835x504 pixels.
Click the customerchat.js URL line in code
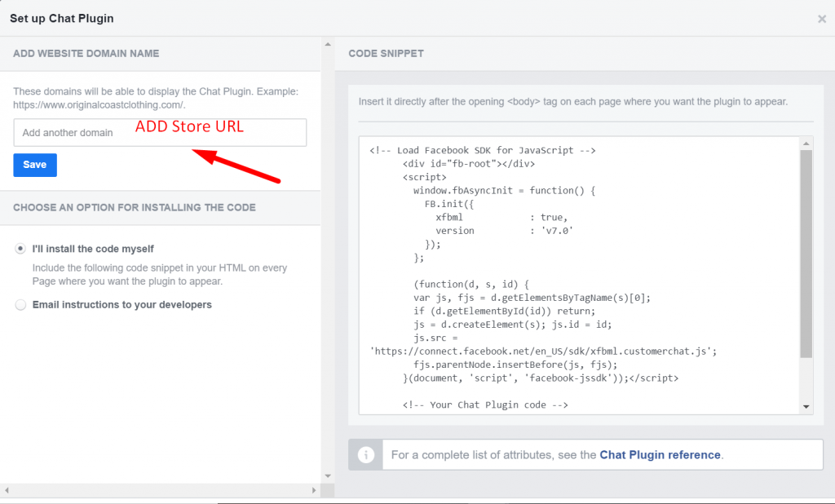pyautogui.click(x=543, y=351)
